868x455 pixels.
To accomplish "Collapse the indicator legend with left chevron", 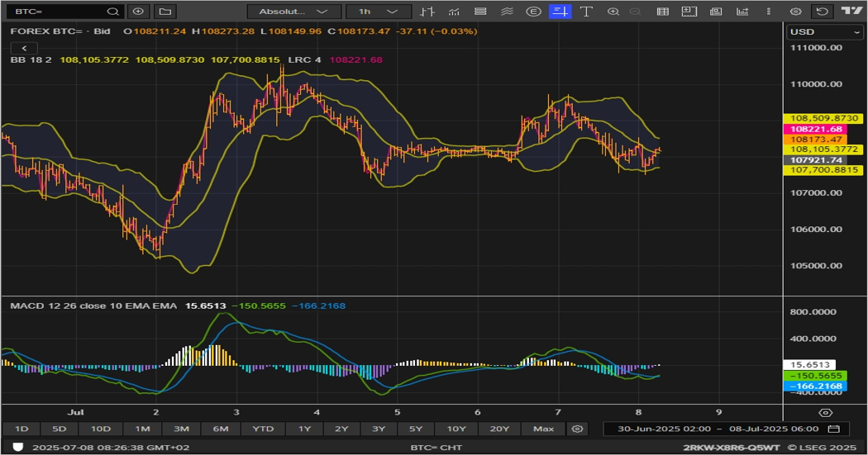I will [24, 48].
